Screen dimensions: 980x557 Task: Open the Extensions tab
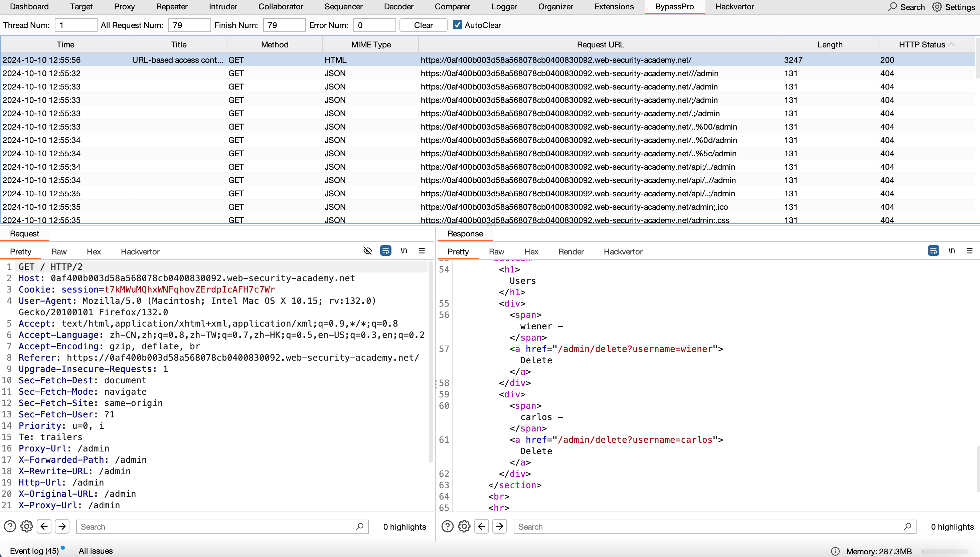pos(614,6)
